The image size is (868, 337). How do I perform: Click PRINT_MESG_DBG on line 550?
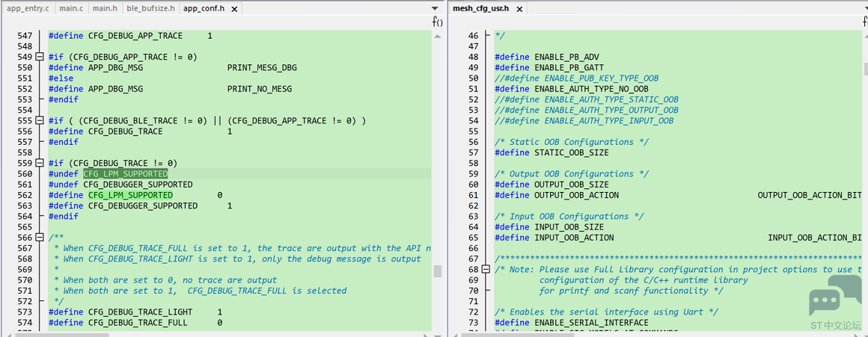pos(262,67)
